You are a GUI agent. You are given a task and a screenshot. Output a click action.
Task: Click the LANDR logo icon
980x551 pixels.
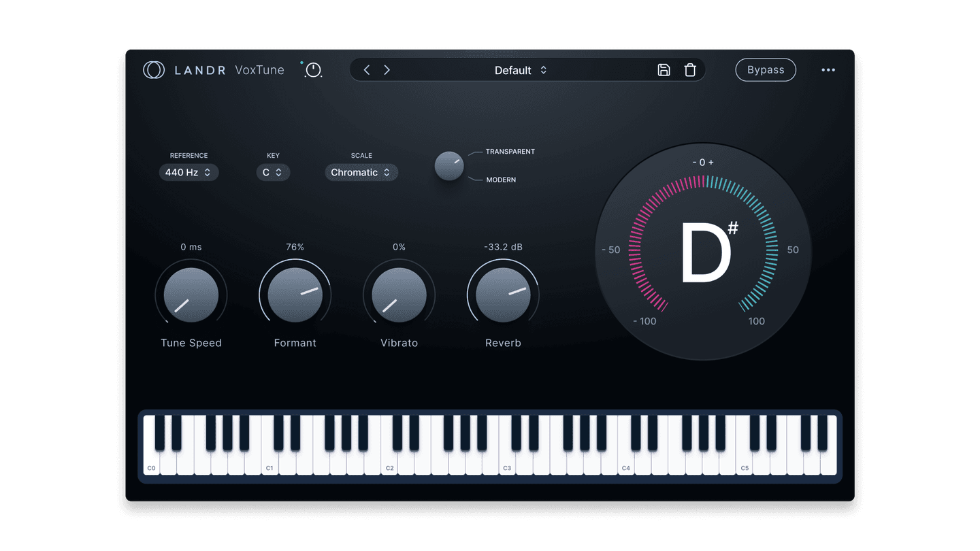(x=154, y=69)
